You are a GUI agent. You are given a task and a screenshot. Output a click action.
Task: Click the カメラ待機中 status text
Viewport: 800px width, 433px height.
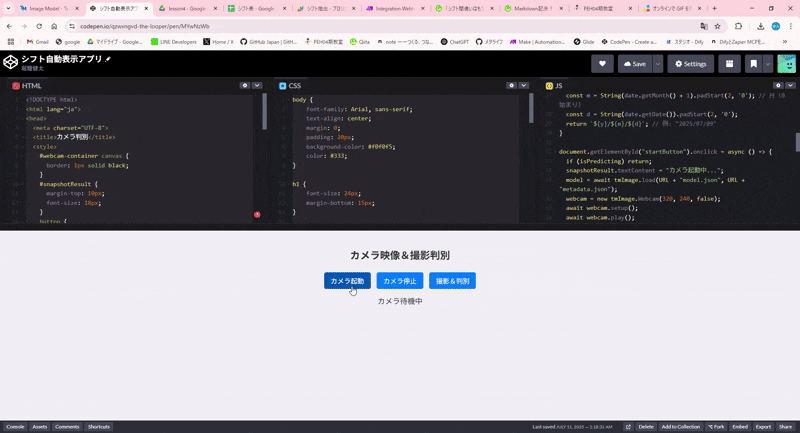[399, 301]
